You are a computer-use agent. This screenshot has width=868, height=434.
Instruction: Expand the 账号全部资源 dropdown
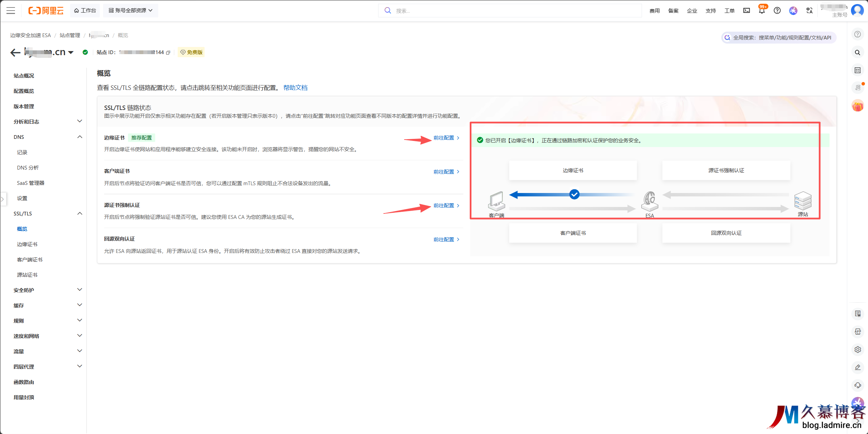coord(131,11)
